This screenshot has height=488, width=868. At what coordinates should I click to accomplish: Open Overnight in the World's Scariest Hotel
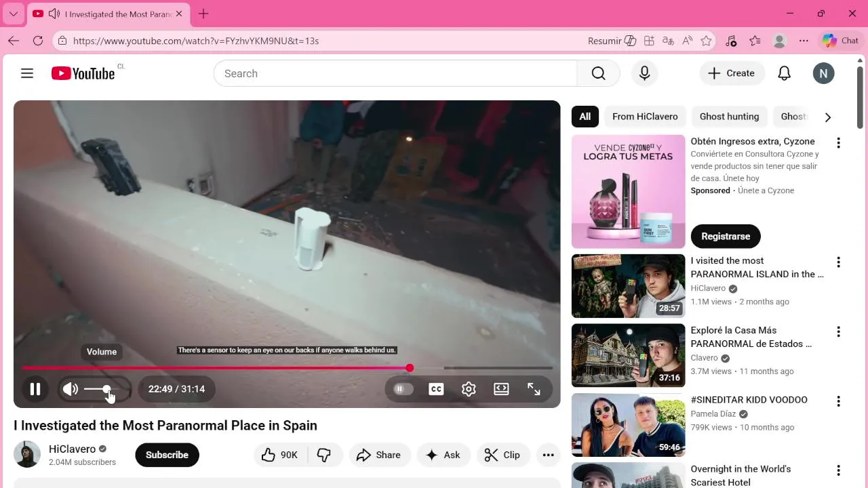[741, 476]
